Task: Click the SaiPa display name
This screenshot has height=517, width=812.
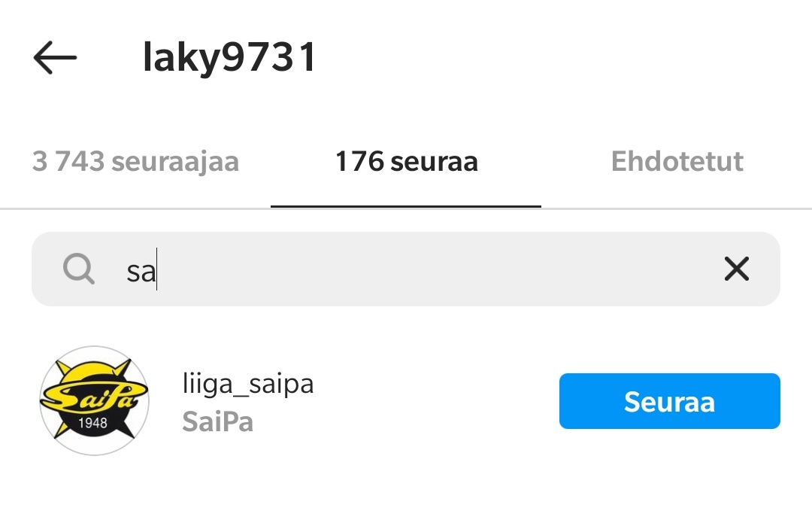Action: coord(218,421)
